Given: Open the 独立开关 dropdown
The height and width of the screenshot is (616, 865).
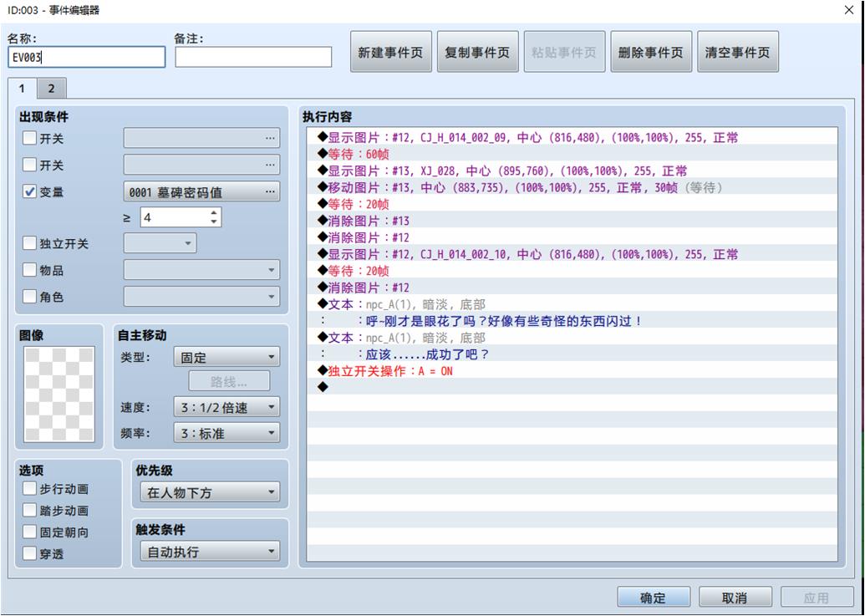Looking at the screenshot, I should pyautogui.click(x=160, y=242).
